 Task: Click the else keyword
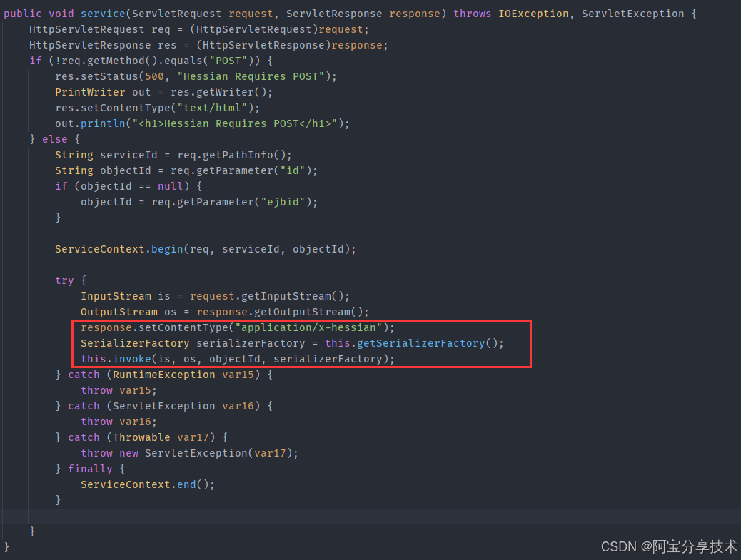(x=55, y=139)
